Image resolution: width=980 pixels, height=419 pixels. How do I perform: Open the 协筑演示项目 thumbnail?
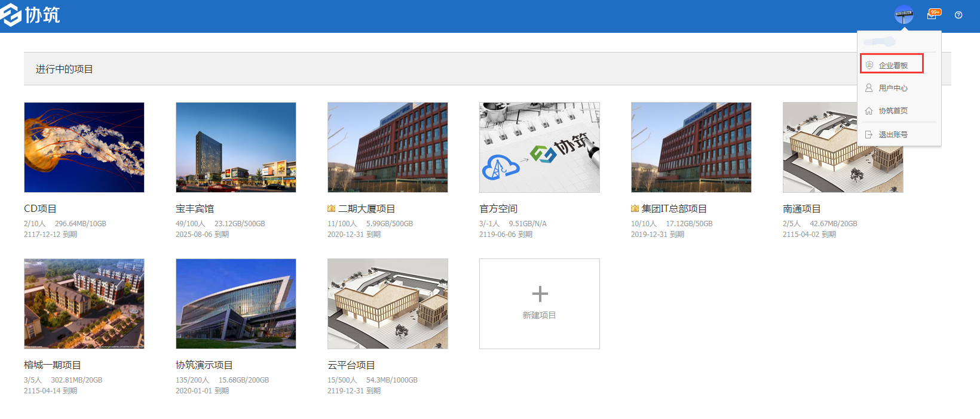click(x=236, y=304)
